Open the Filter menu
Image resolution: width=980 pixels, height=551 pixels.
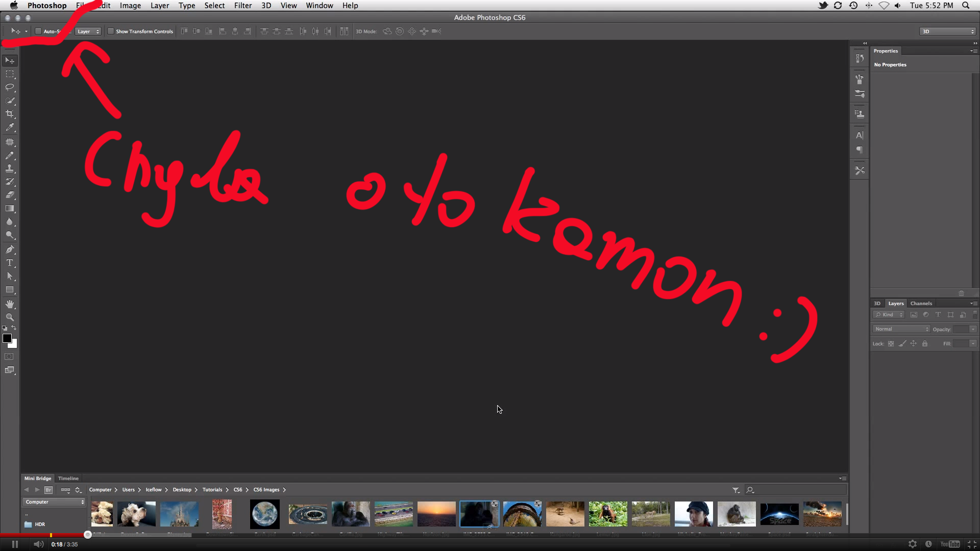pos(242,6)
